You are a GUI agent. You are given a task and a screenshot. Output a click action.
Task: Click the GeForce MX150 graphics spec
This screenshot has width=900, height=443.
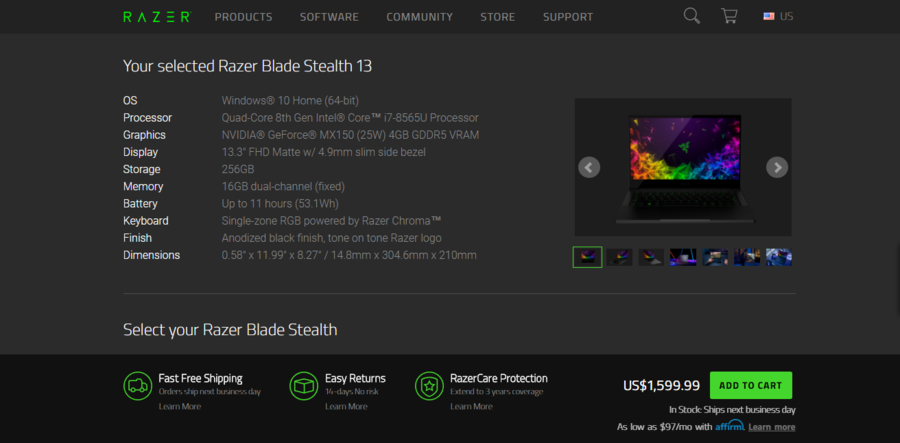pos(350,135)
